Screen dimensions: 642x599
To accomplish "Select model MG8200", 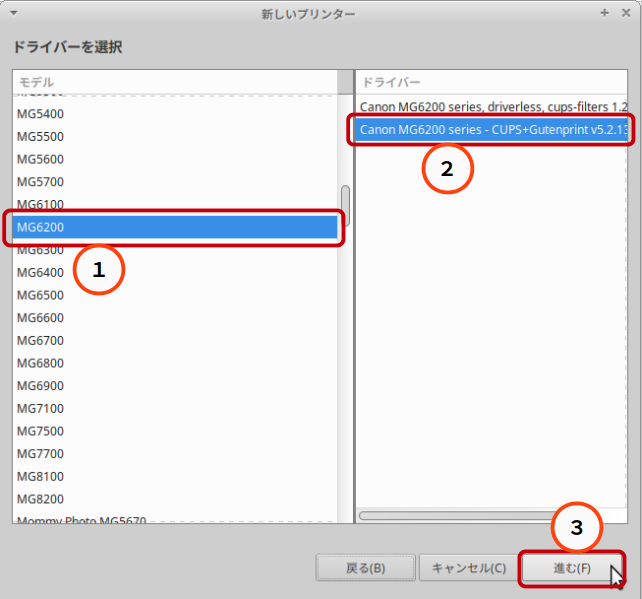I will [x=175, y=499].
